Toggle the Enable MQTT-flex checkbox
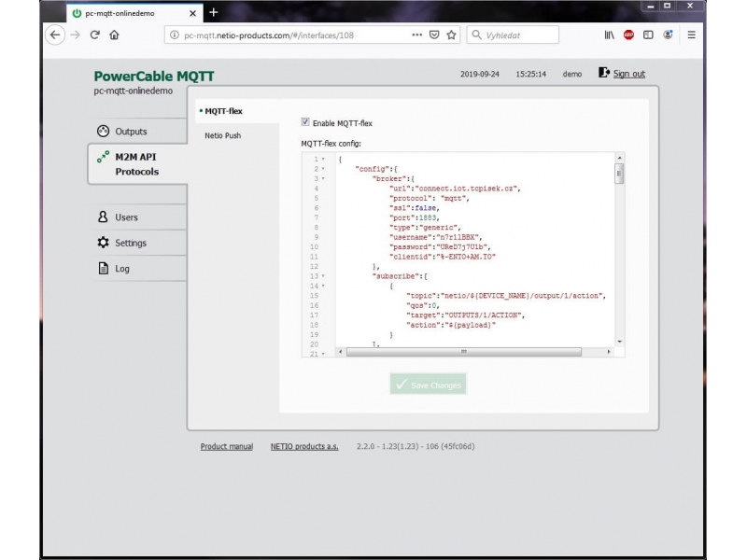The image size is (747, 560). point(305,122)
